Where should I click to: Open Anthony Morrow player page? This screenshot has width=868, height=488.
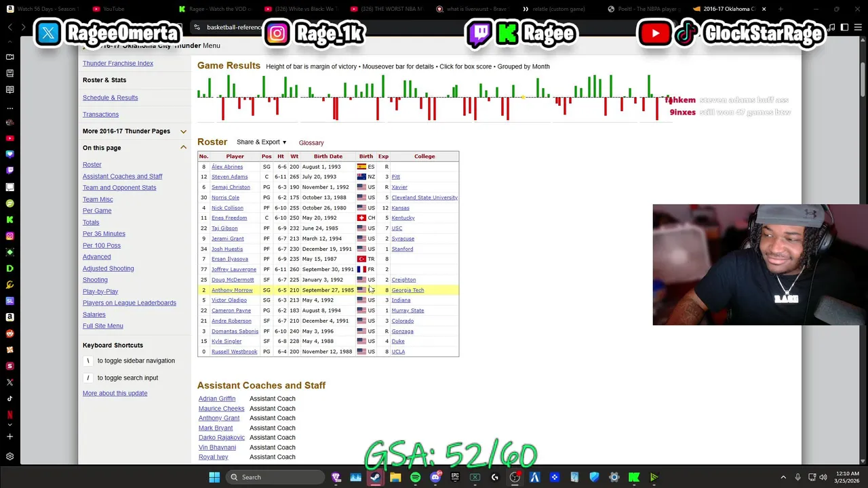pyautogui.click(x=232, y=290)
